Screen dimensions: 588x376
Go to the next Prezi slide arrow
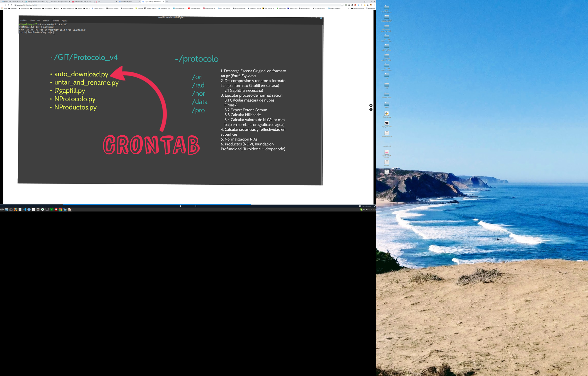click(x=196, y=206)
